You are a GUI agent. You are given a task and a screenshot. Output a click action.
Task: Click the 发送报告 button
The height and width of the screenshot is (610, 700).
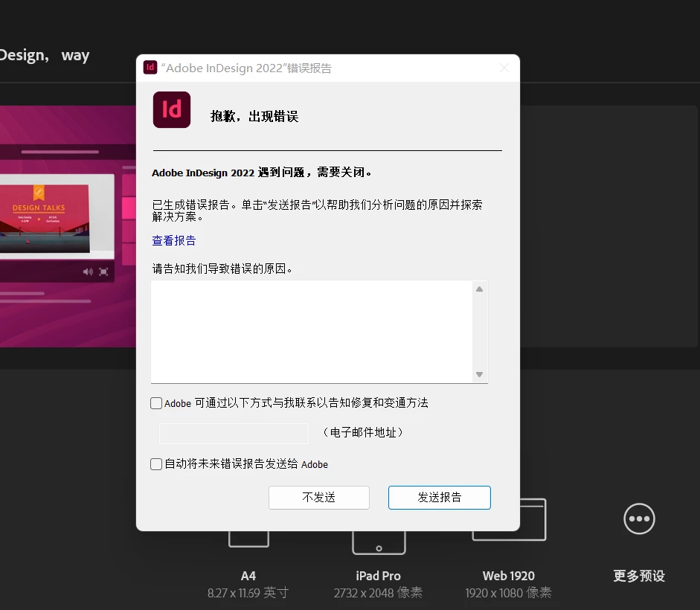pyautogui.click(x=440, y=498)
